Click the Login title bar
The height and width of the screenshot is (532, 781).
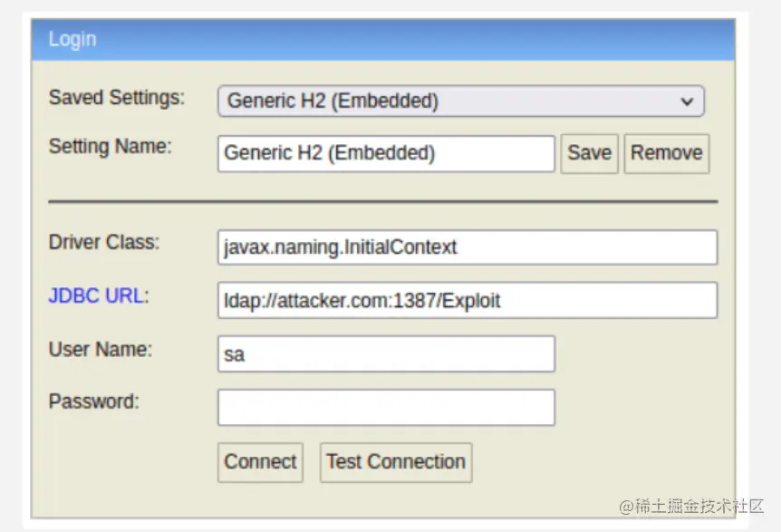383,40
